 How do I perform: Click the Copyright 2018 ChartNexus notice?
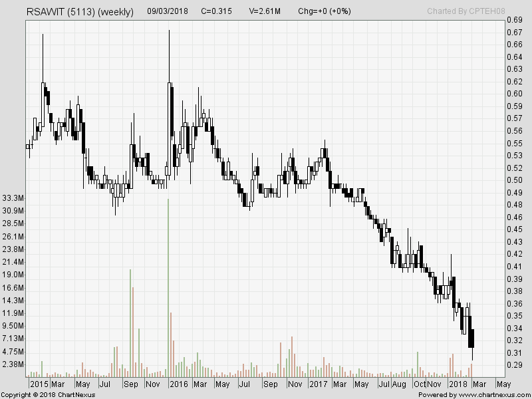[50, 394]
